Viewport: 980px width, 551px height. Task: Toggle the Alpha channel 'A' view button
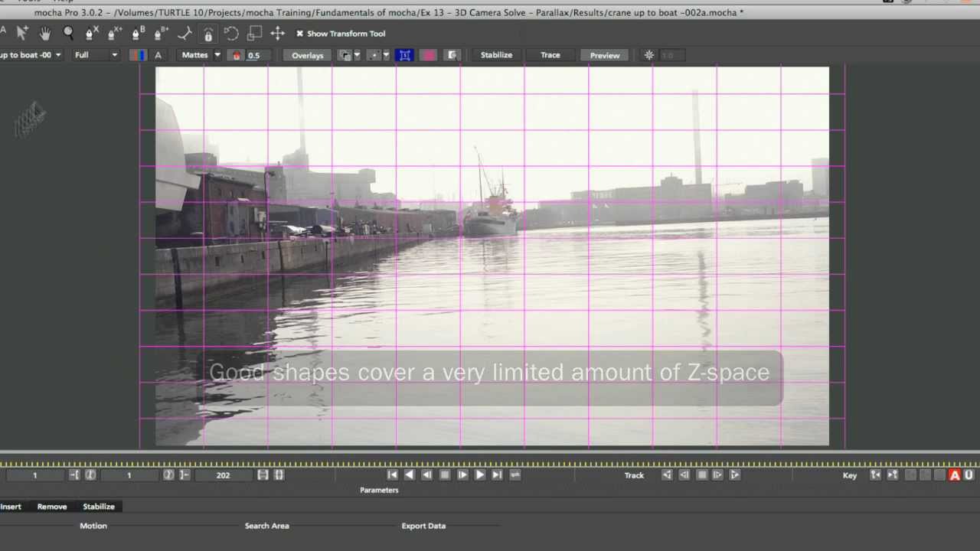[158, 55]
